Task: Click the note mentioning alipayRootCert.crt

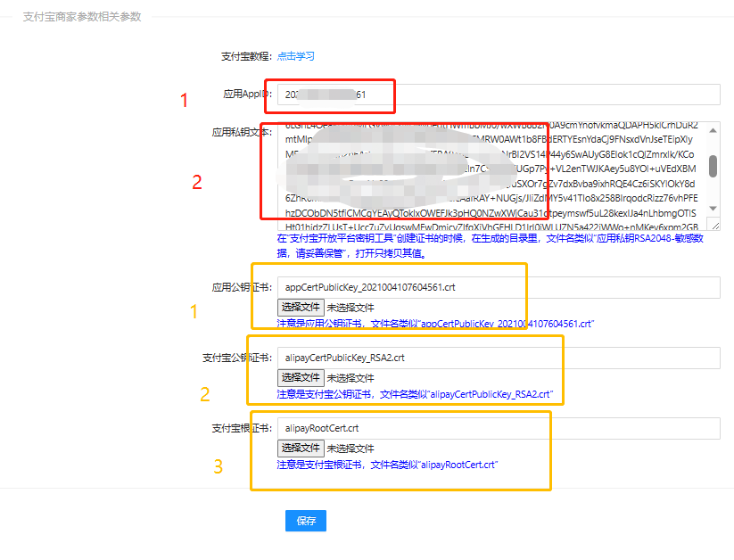Action: [386, 465]
